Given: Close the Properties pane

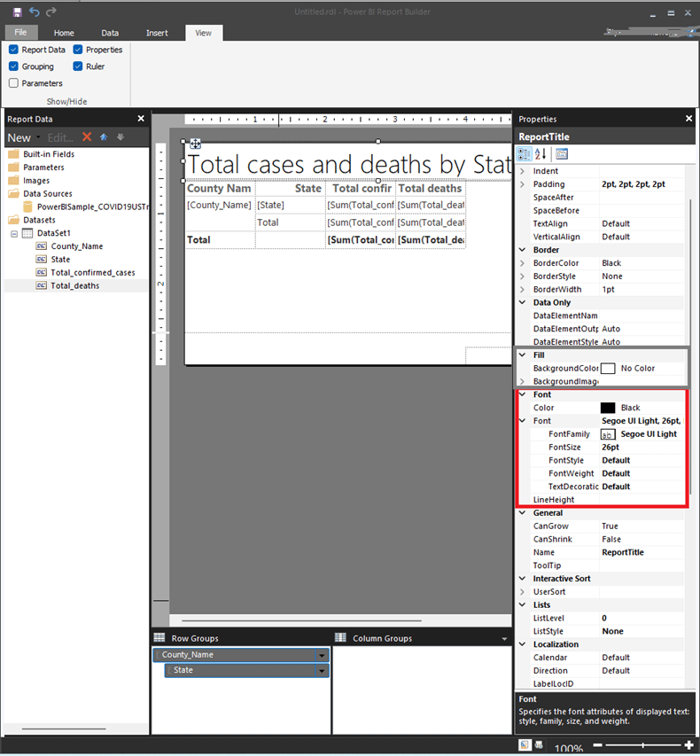Looking at the screenshot, I should [688, 119].
